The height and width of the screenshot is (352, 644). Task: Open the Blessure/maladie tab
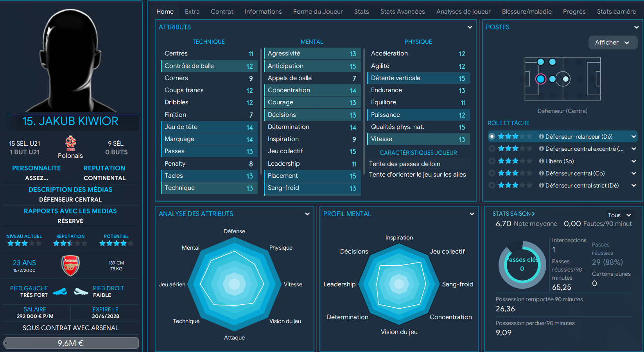pos(527,12)
